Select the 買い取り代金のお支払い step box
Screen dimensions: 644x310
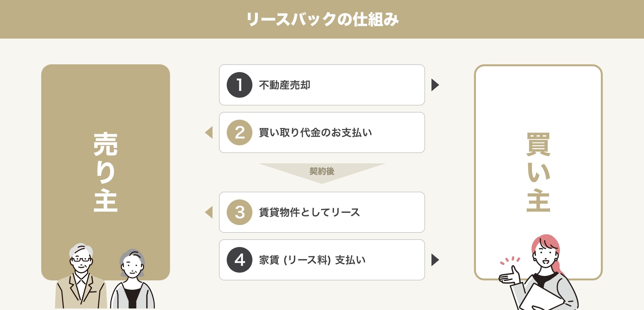322,132
